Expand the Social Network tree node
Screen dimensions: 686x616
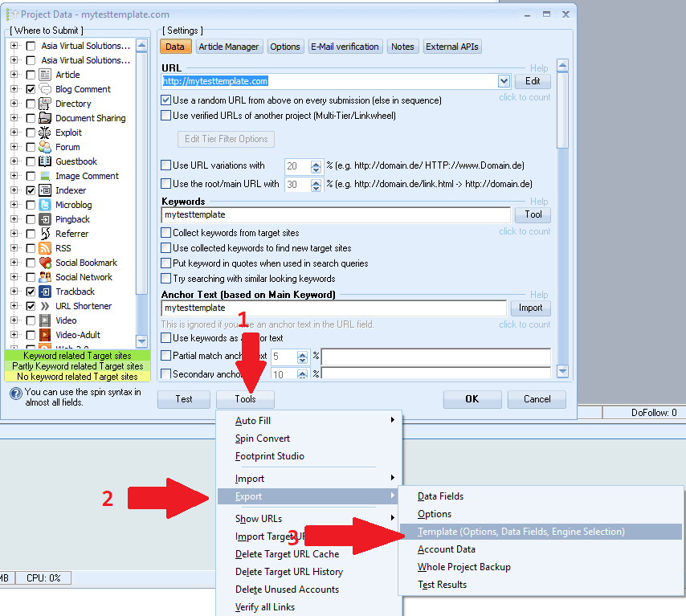[x=14, y=277]
